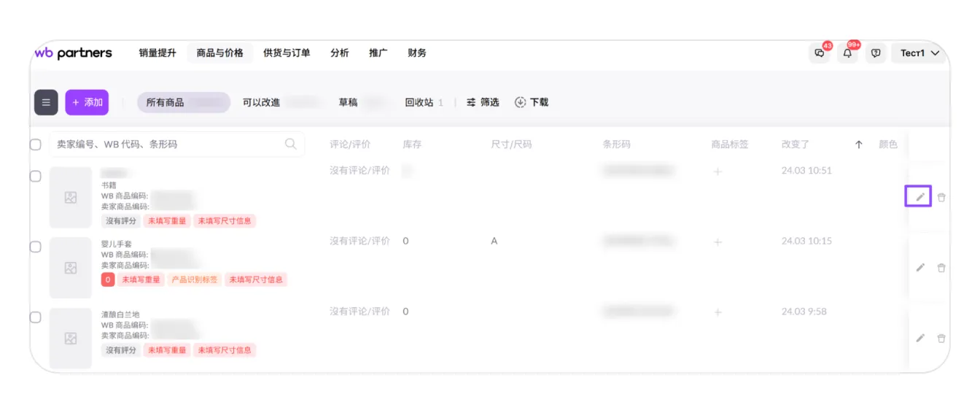Edit the 婴儿手套 product with pencil icon

tap(920, 268)
